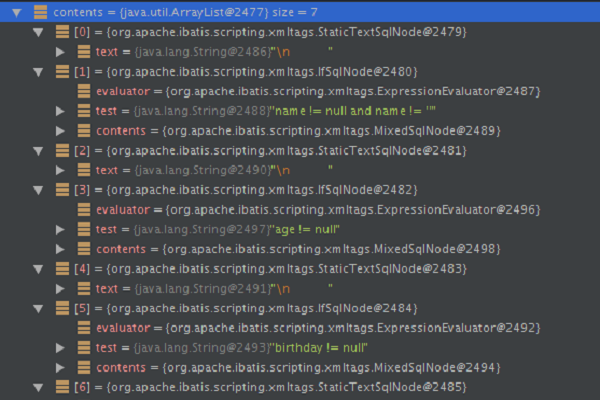The image size is (600, 400).
Task: Expand contents MixedSqlNode@2489 field
Action: click(x=60, y=131)
